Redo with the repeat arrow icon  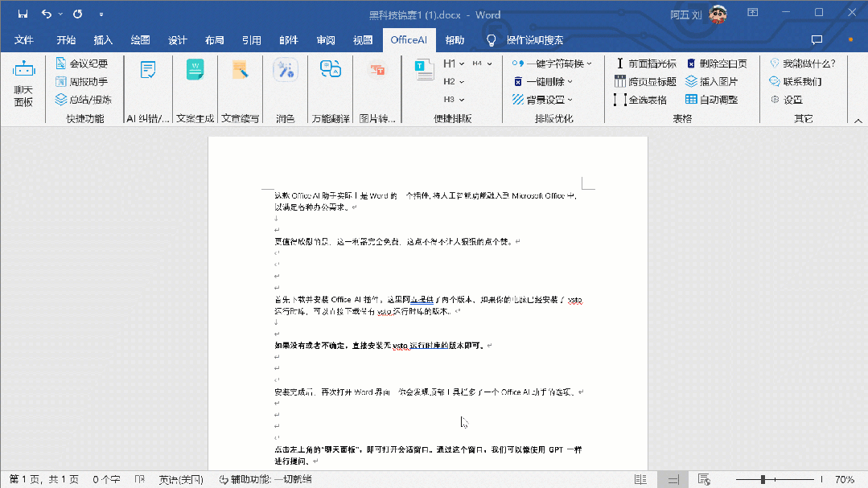(x=77, y=14)
